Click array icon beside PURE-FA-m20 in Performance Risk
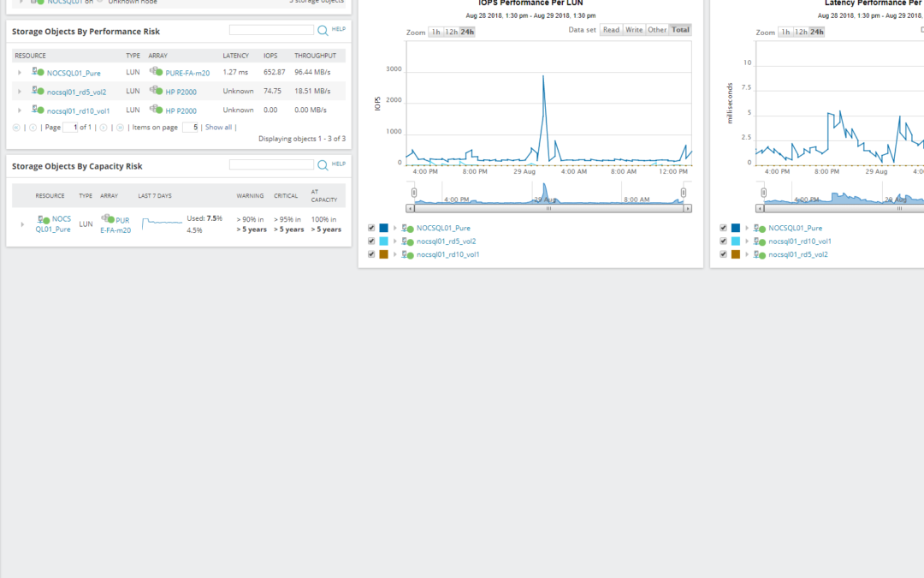 157,72
